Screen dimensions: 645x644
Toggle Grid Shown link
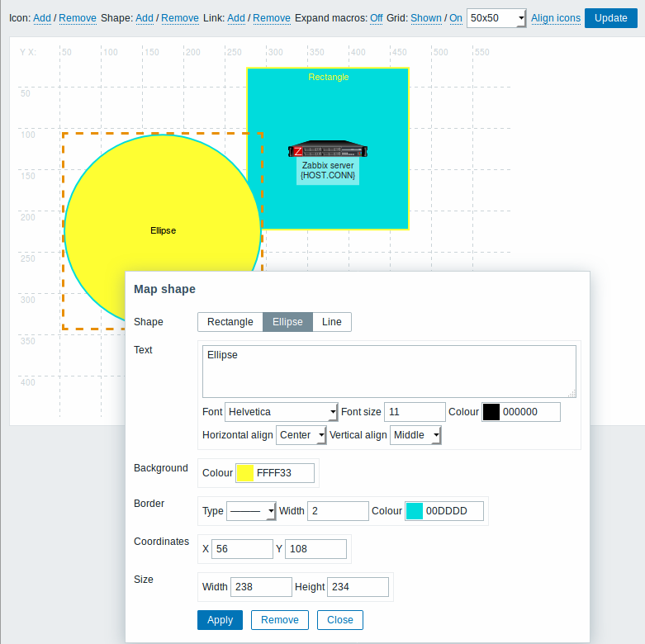click(426, 18)
